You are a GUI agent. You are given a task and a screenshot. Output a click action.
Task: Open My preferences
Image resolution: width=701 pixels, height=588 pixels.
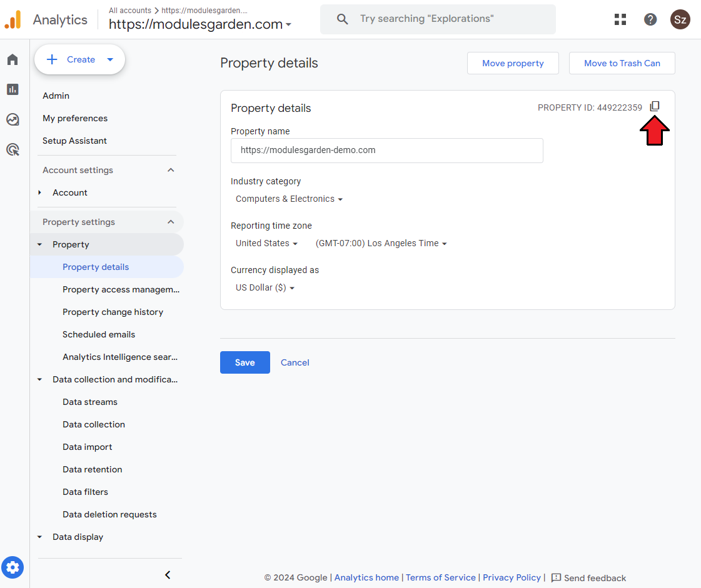click(75, 118)
